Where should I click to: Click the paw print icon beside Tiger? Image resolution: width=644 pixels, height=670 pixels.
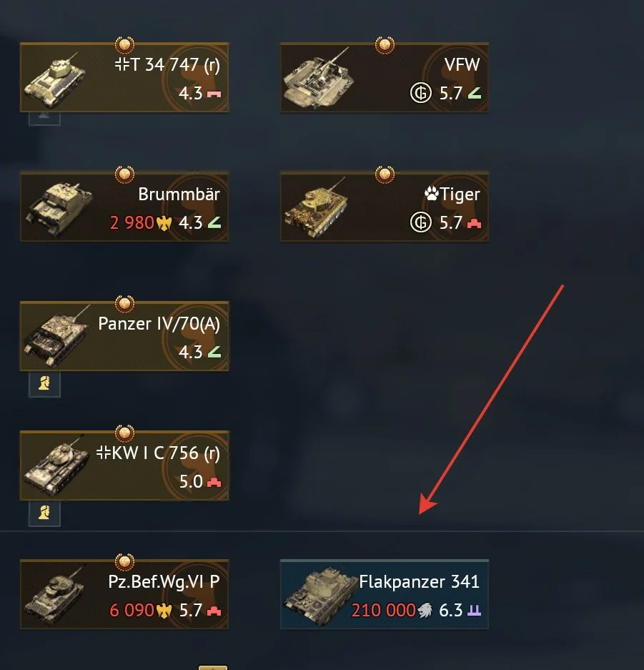[431, 194]
